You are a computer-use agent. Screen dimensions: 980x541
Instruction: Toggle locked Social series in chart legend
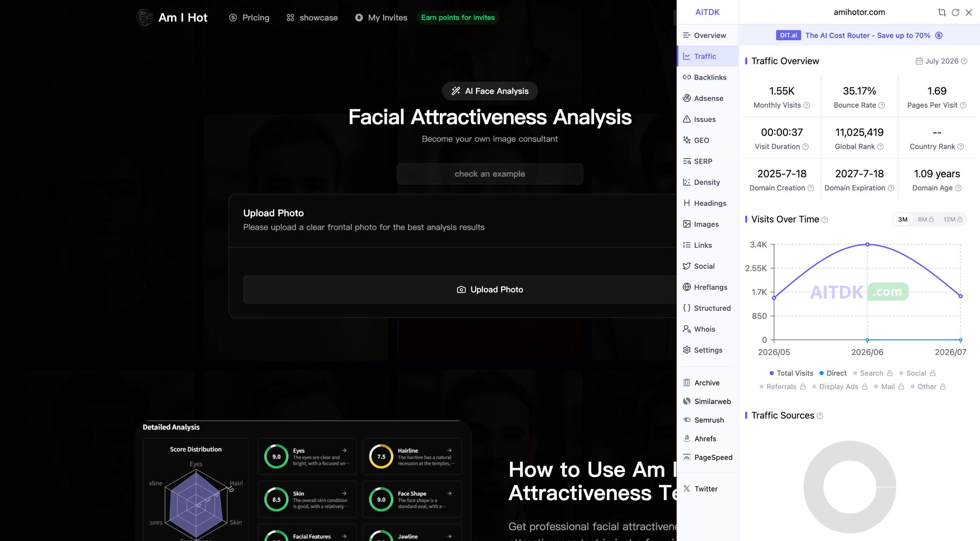[x=917, y=373]
